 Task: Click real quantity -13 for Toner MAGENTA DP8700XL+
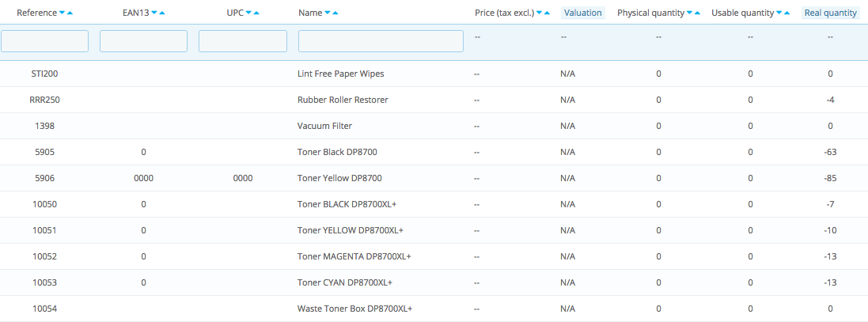pos(830,256)
